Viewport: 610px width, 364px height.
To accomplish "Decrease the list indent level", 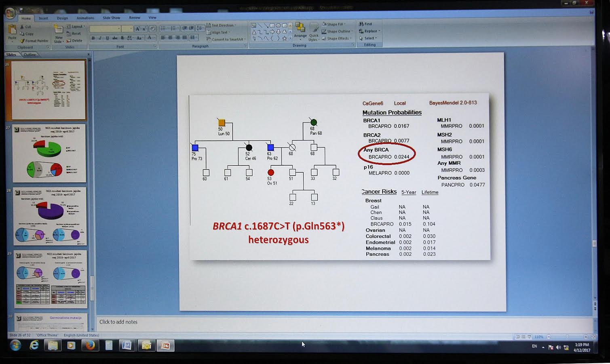I will click(185, 28).
